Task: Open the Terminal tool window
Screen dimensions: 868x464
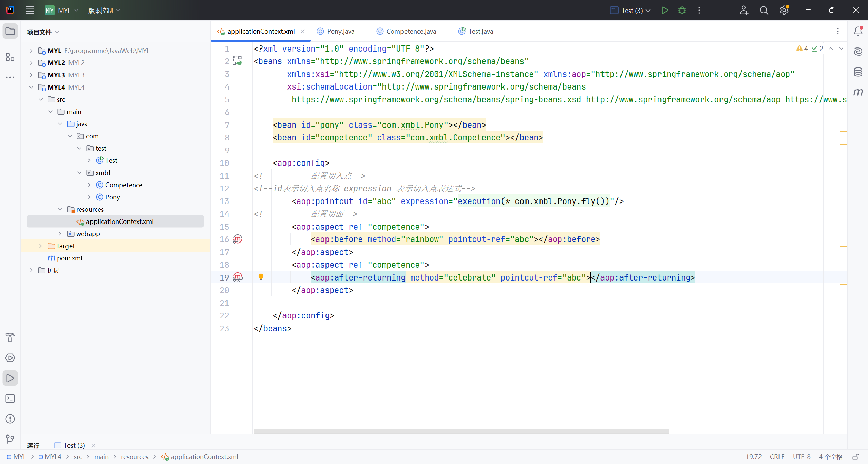Action: [x=10, y=399]
